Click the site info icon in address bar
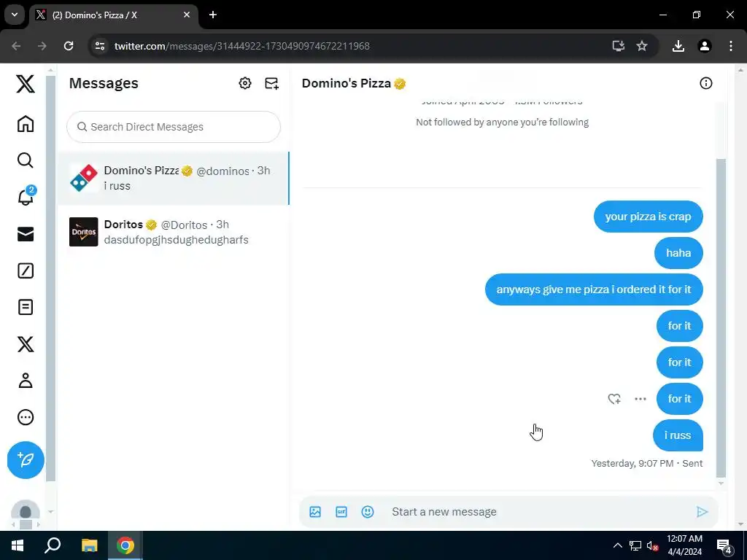This screenshot has width=747, height=560. pos(99,46)
